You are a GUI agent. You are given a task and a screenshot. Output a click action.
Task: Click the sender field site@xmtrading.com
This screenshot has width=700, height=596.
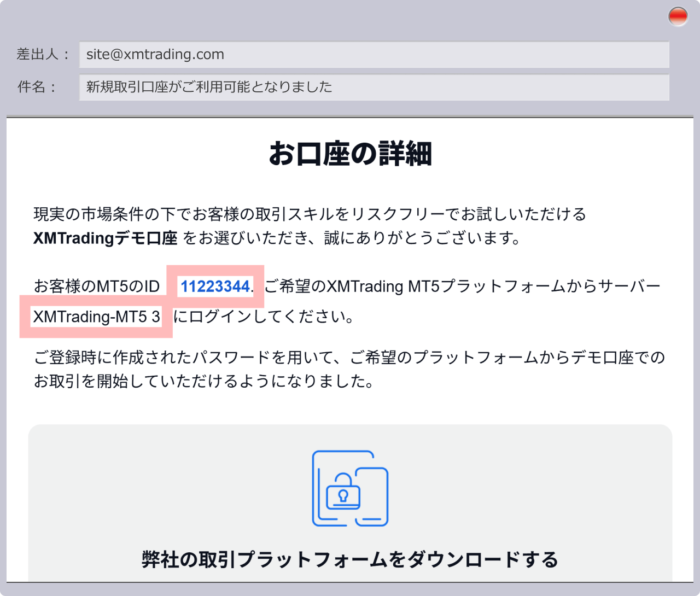(374, 55)
